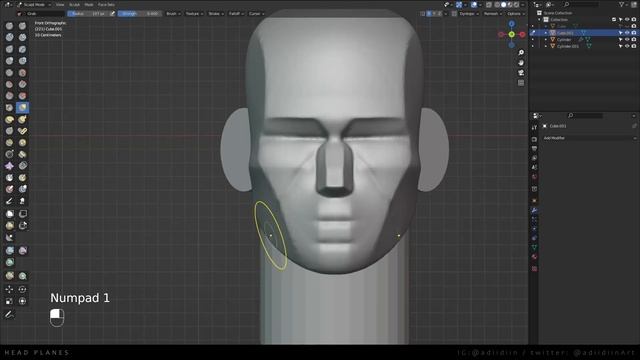Screen dimensions: 640x360
Task: Select the Mesh Filter tool
Action: click(x=9, y=250)
